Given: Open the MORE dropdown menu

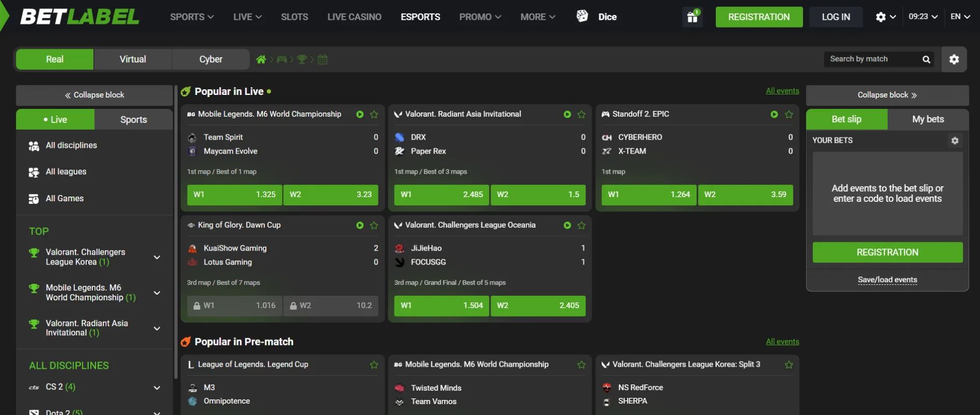Looking at the screenshot, I should 538,17.
